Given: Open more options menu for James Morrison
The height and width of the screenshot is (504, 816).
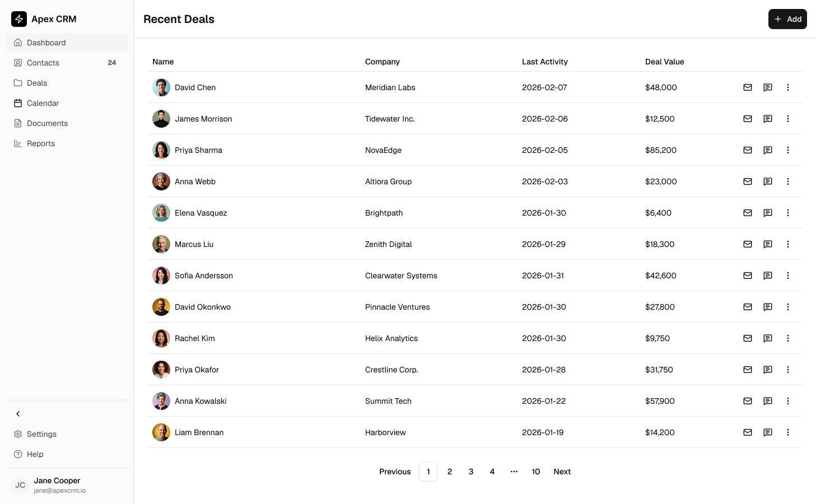Looking at the screenshot, I should pos(788,119).
